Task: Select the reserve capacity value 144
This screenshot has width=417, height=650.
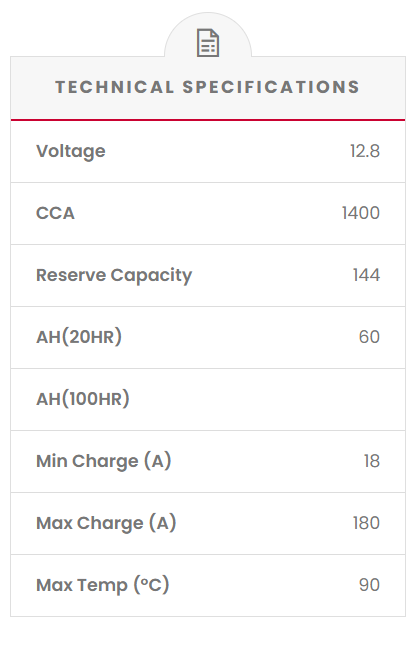Action: click(x=366, y=275)
